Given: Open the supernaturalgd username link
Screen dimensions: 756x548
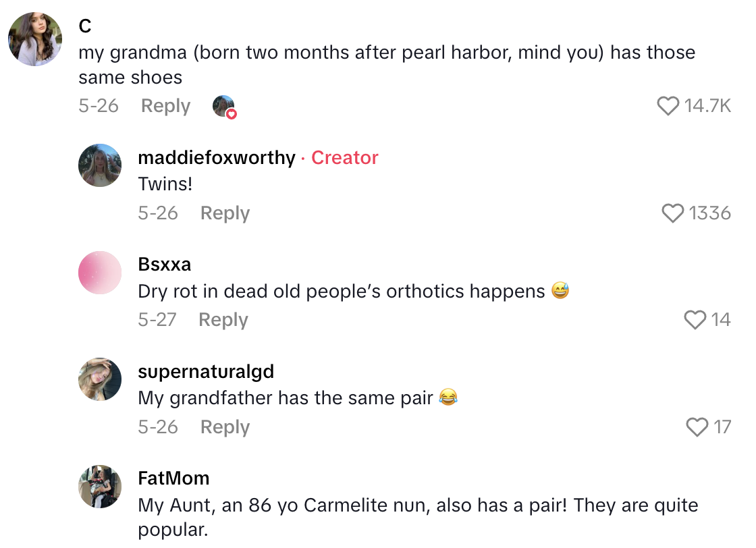Looking at the screenshot, I should (x=206, y=372).
